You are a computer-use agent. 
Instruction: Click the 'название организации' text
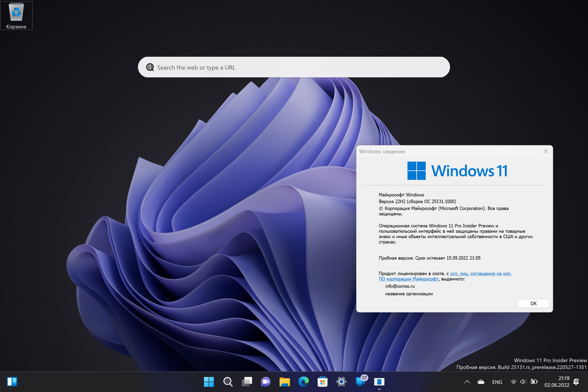[x=409, y=294]
